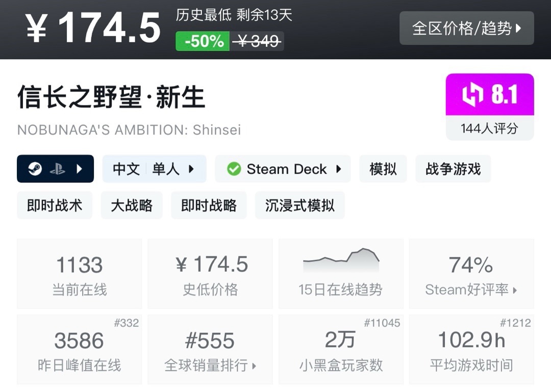Viewport: 551px width, 392px height.
Task: Tap the 沉浸式模拟 tag
Action: click(x=299, y=205)
